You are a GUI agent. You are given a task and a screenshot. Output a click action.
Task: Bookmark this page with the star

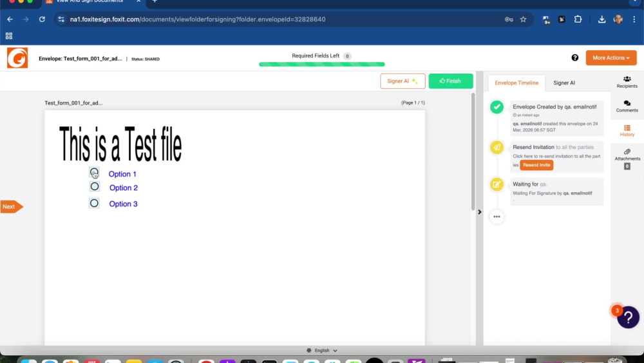tap(523, 19)
